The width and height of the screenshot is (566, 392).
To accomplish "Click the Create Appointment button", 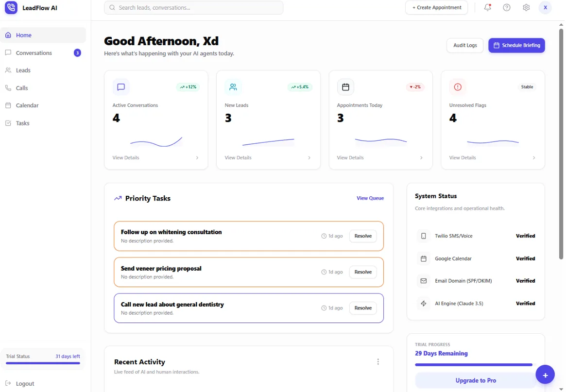I will [436, 8].
